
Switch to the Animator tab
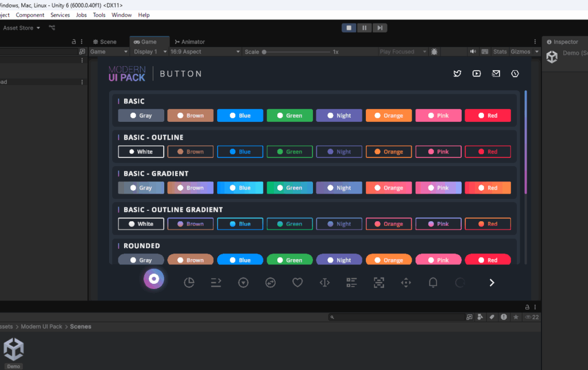(189, 41)
